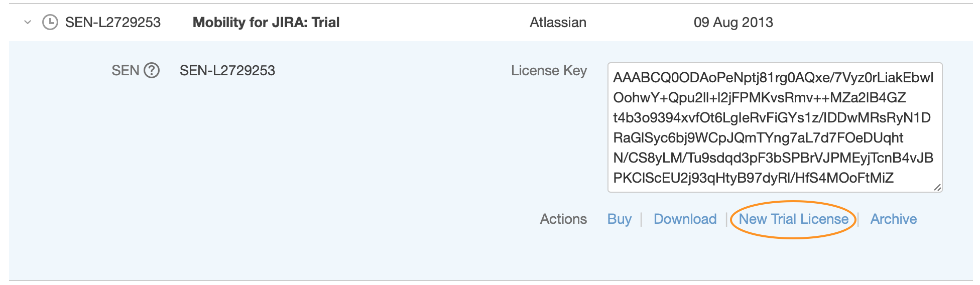Viewport: 980px width, 285px height.
Task: Click the Buy link
Action: [x=619, y=219]
